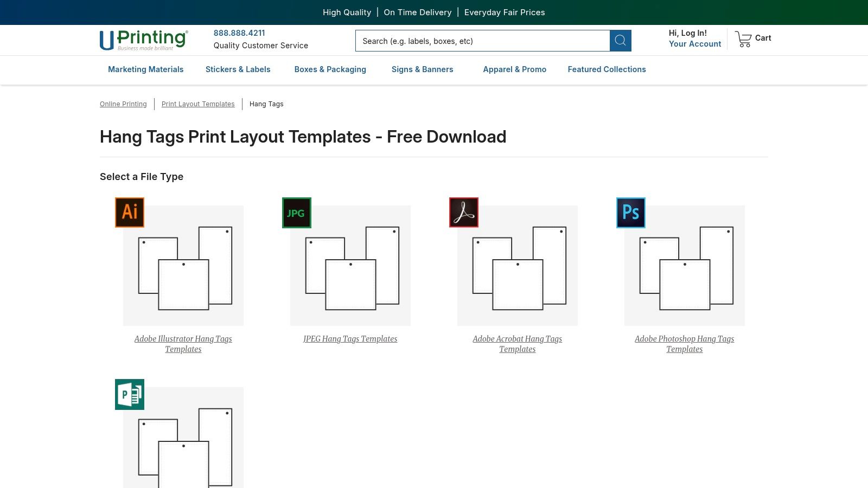
Task: Open Signs & Banners menu
Action: coord(422,69)
